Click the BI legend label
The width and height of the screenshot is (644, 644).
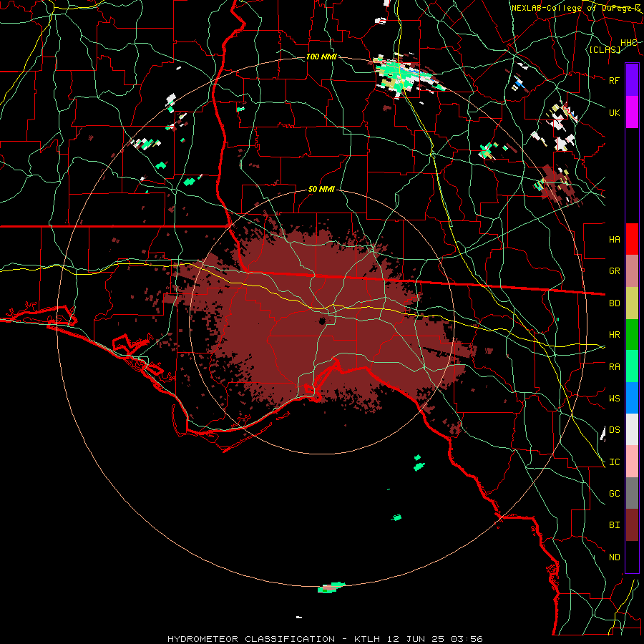click(x=615, y=525)
